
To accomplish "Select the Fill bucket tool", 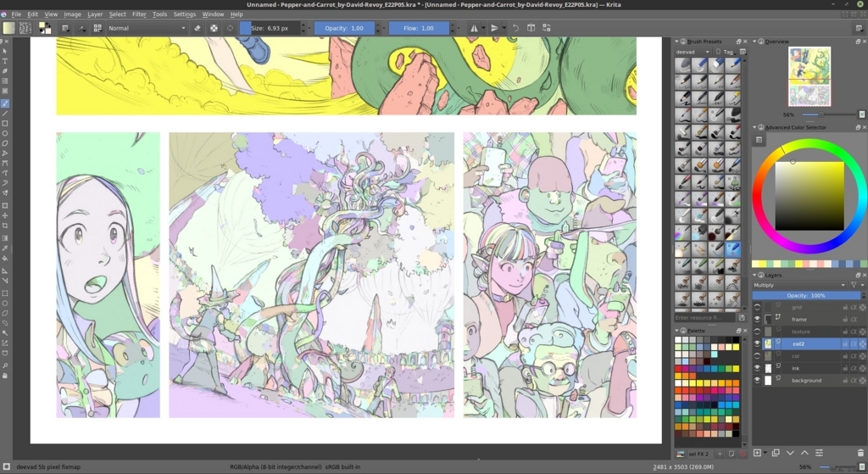I will tap(5, 258).
